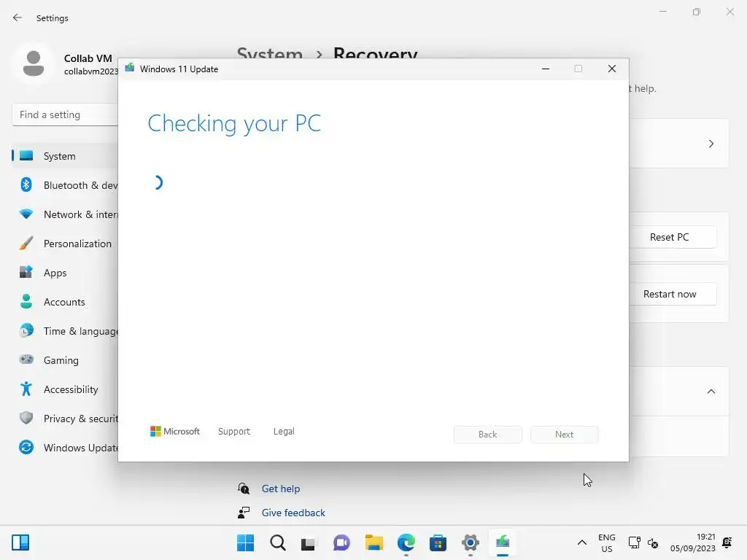Screen dimensions: 747x560
Task: Open Accounts settings
Action: tap(65, 302)
